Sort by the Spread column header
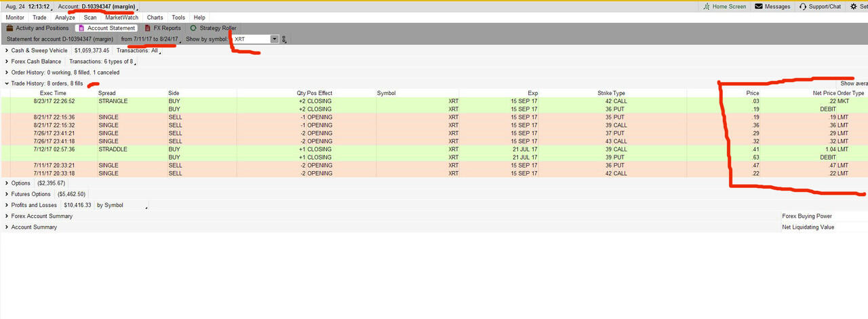Screen dimensions: 868x319 click(x=107, y=93)
